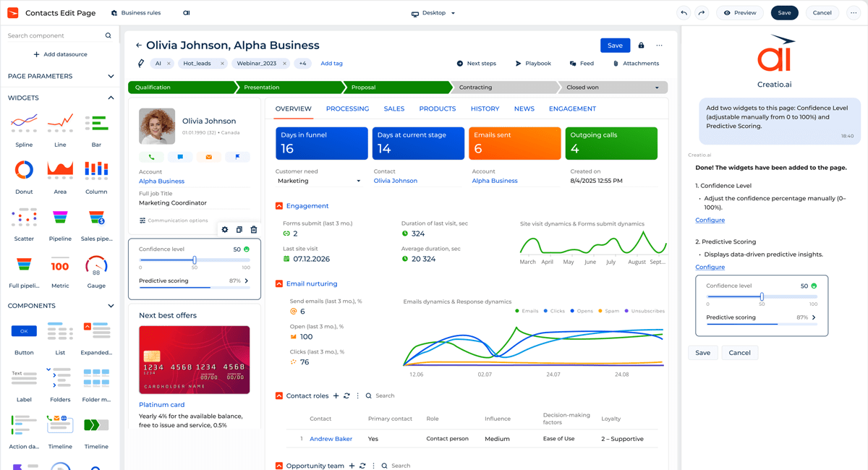Click the copy widget icon
The height and width of the screenshot is (470, 868).
(x=239, y=230)
